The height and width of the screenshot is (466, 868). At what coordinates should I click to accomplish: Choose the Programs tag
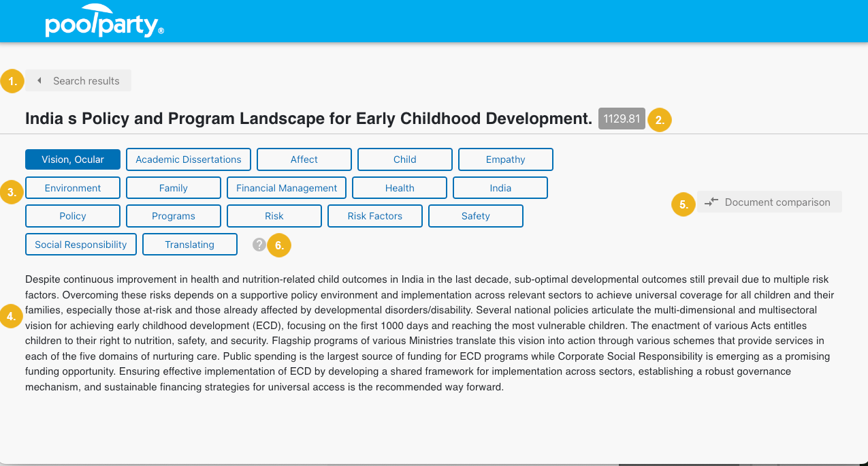(174, 216)
